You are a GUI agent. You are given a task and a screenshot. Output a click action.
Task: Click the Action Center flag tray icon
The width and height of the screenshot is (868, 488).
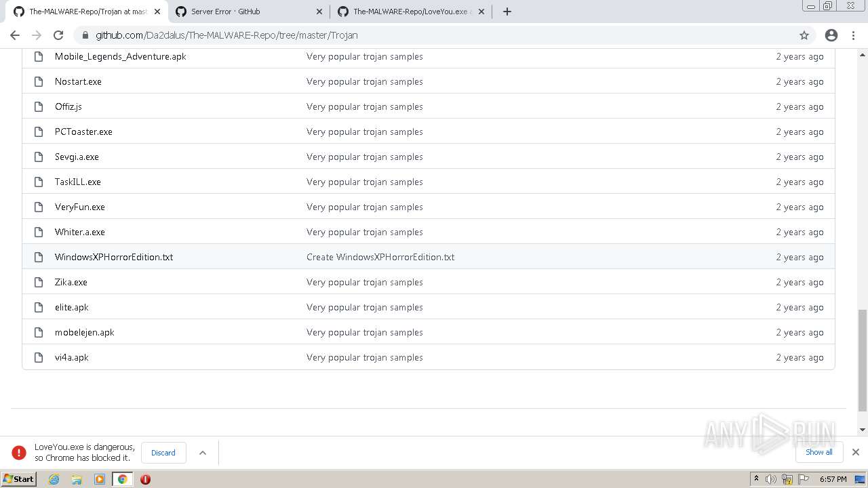coord(804,479)
